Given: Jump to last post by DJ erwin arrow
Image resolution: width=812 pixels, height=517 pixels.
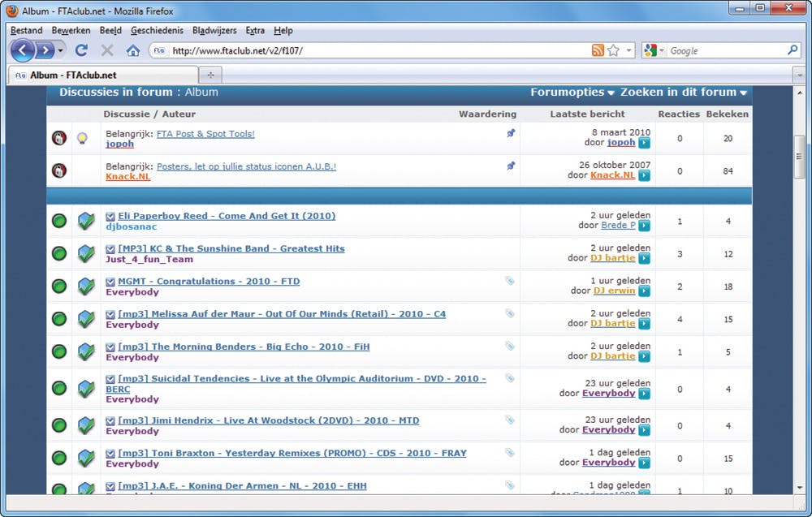Looking at the screenshot, I should (x=644, y=291).
